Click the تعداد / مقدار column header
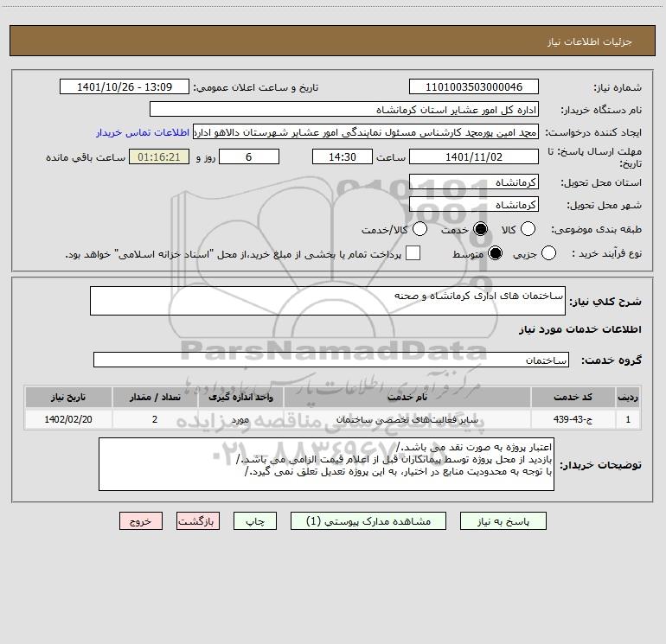666x644 pixels. [155, 397]
